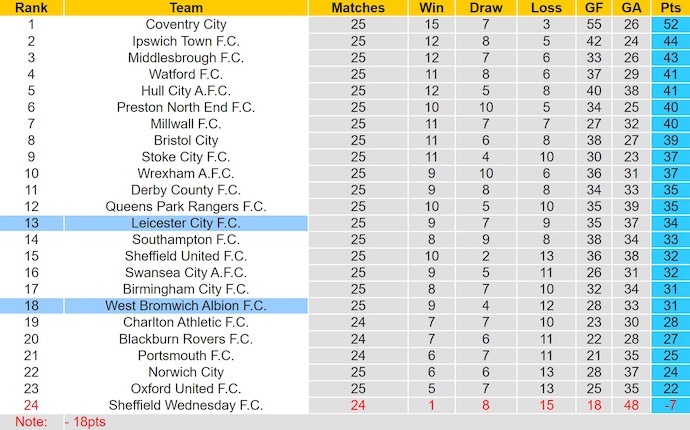Viewport: 690px width, 430px height.
Task: Select the GA column header
Action: (x=631, y=8)
